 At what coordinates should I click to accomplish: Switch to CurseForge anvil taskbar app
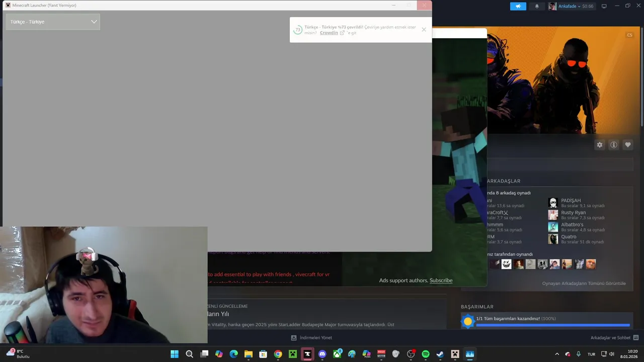pyautogui.click(x=307, y=354)
